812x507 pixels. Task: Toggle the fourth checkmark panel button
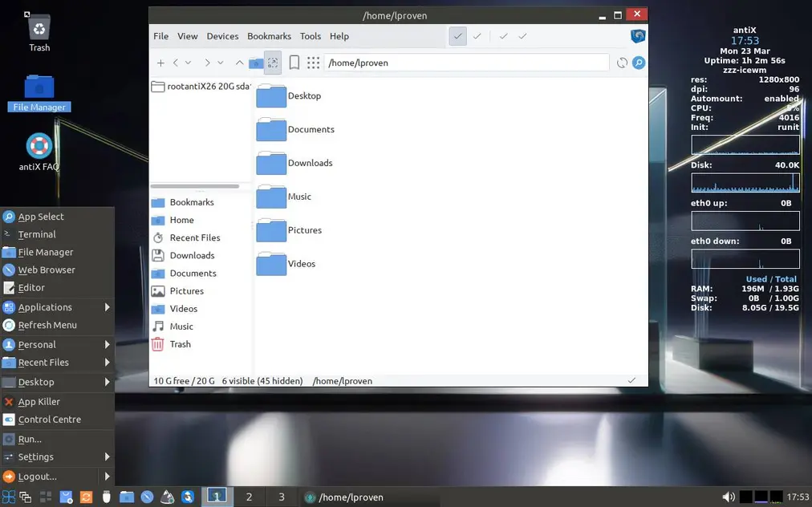point(522,36)
